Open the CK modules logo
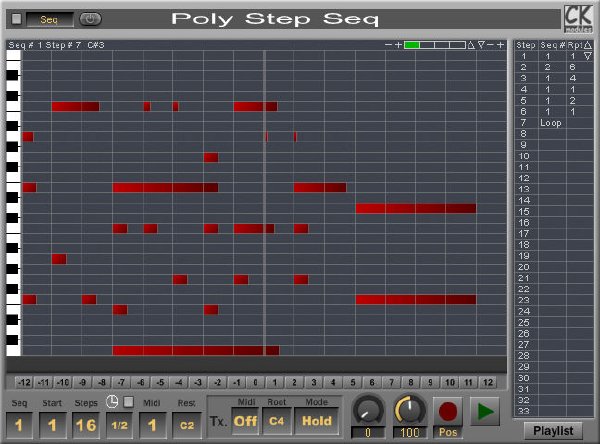Screen dimensions: 600x444 coord(578,18)
